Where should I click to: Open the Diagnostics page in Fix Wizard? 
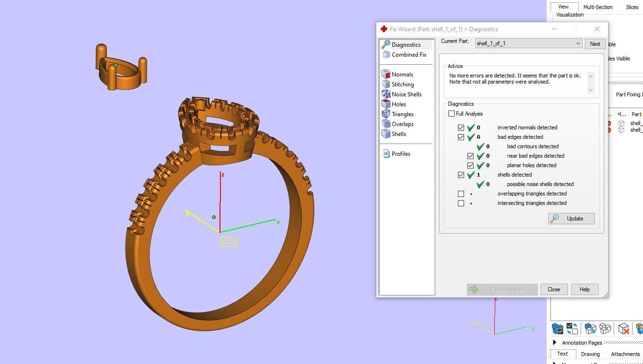coord(406,44)
